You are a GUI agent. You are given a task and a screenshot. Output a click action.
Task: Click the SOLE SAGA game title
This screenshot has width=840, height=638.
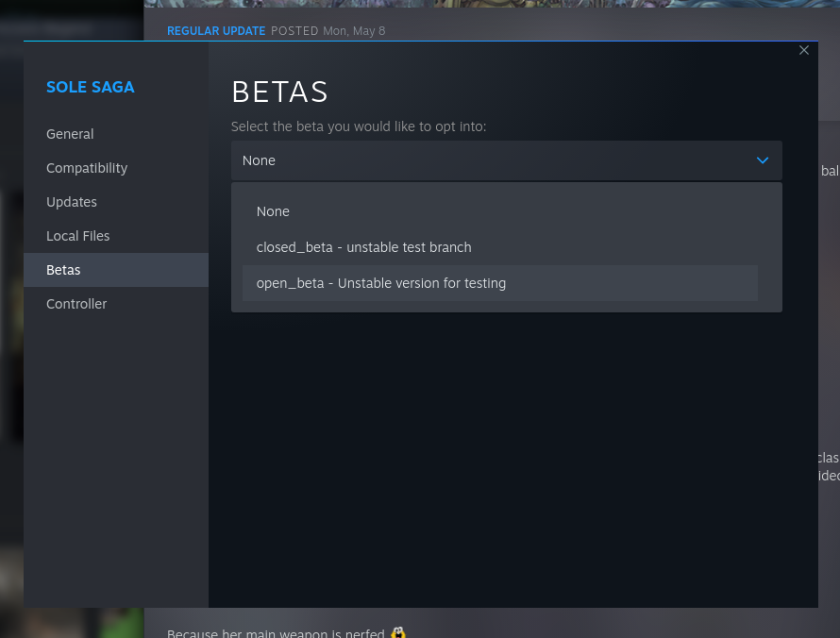pos(91,87)
